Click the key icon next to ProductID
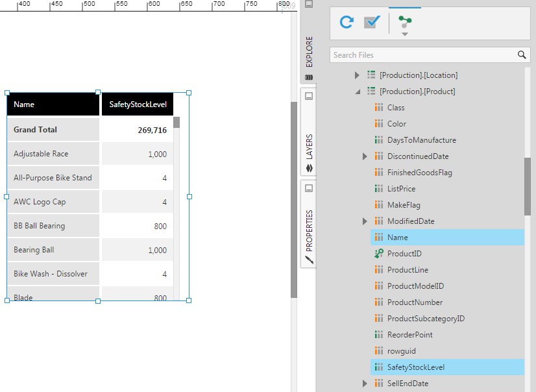 click(x=380, y=253)
